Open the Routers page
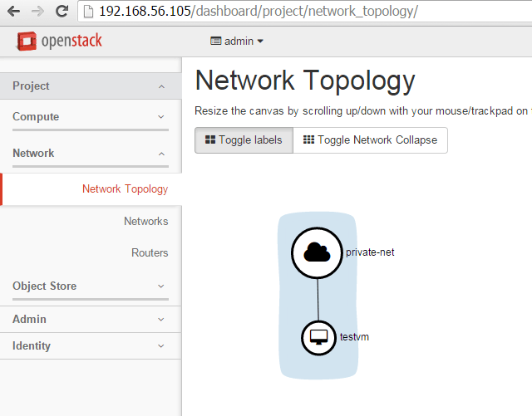 [x=150, y=253]
